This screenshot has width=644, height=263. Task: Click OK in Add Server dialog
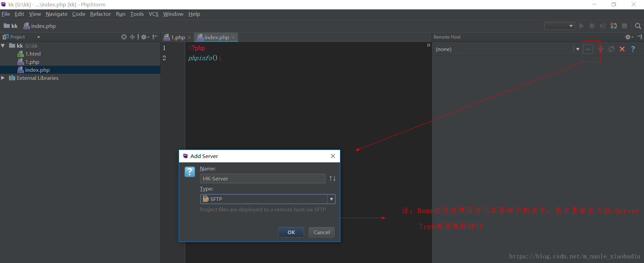coord(291,232)
